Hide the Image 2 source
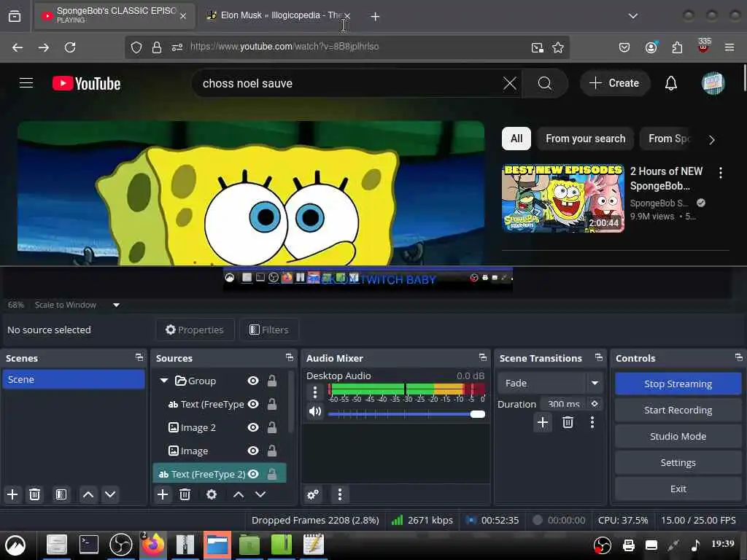This screenshot has width=747, height=560. pyautogui.click(x=253, y=427)
